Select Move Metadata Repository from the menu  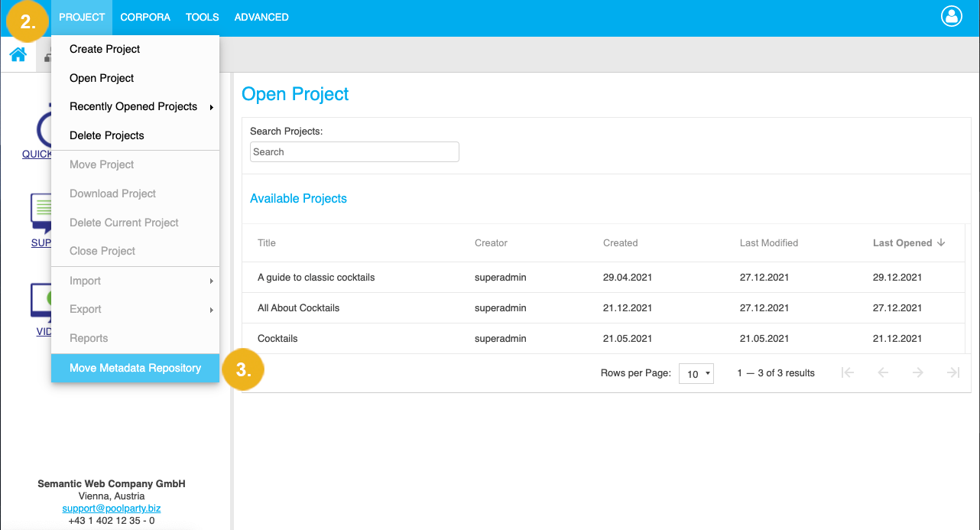(x=135, y=368)
